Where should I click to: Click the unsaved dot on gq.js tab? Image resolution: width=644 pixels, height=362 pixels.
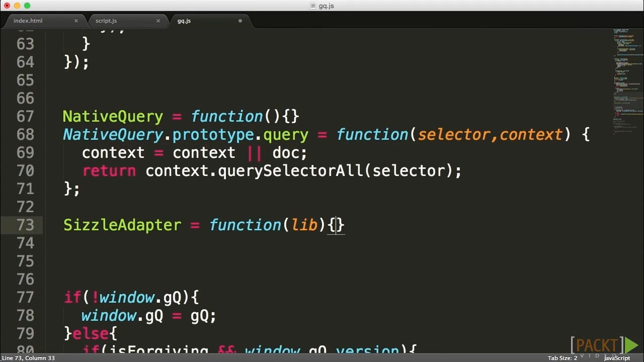(x=240, y=21)
